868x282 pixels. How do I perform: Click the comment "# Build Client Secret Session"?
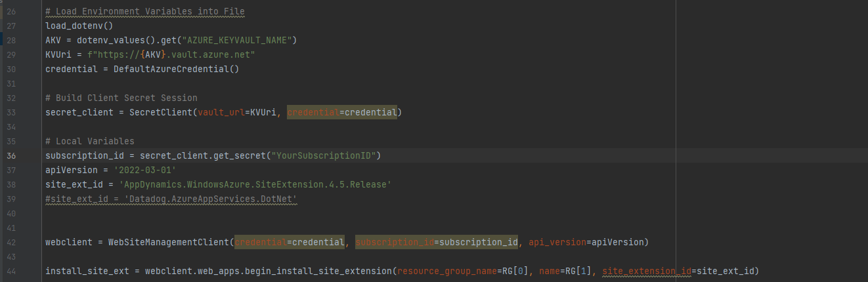(x=121, y=98)
